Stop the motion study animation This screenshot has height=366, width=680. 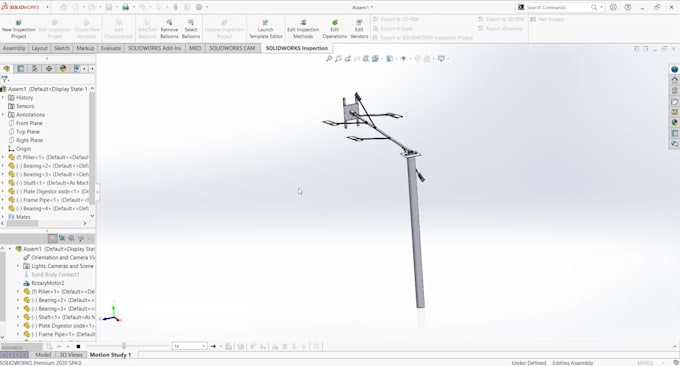click(x=78, y=346)
